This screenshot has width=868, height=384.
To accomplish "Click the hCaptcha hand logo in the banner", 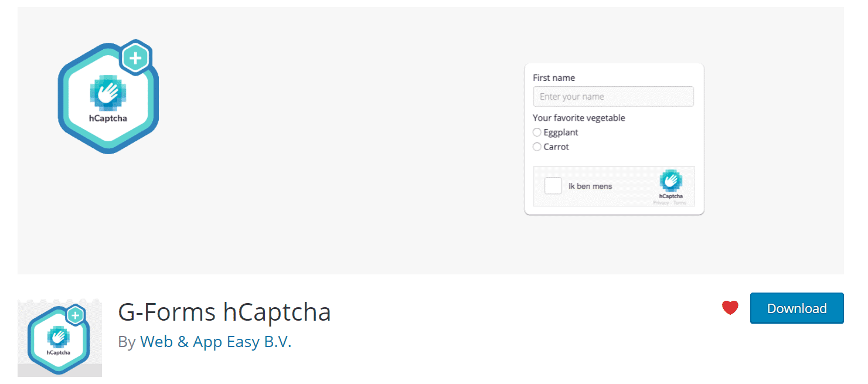I will click(108, 93).
